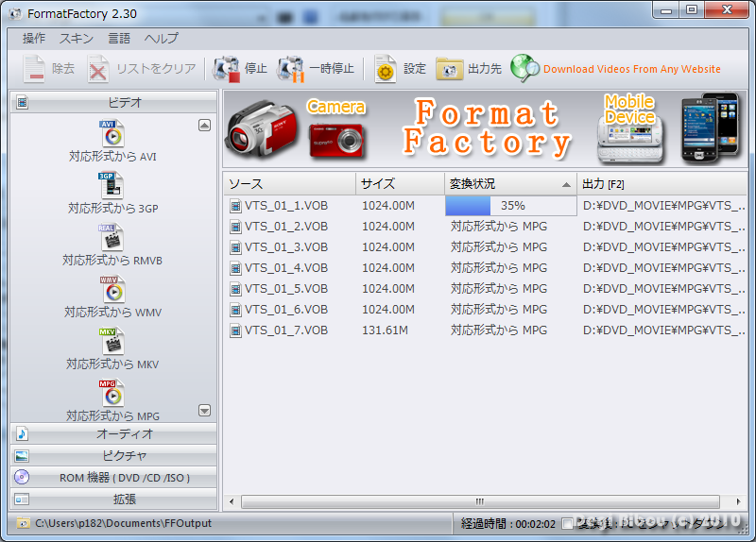The image size is (756, 542).
Task: Click 対応形式から MPG status of VTS_01_4.VOB
Action: pyautogui.click(x=499, y=268)
